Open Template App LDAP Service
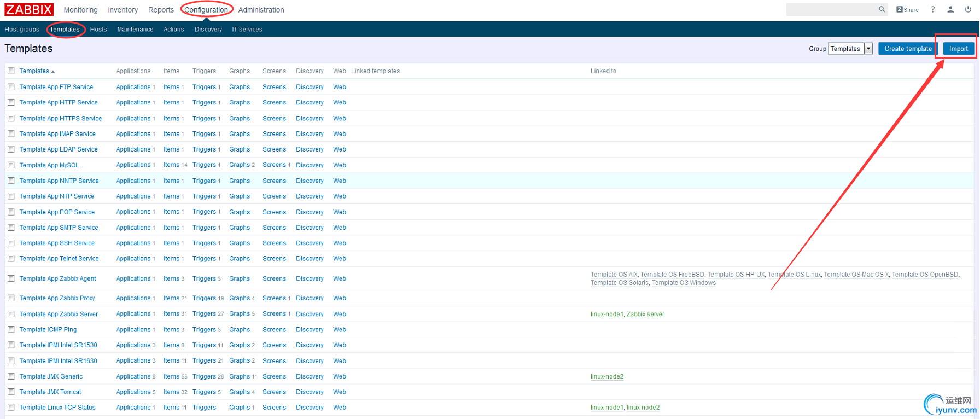Screen dimensions: 980x419 pos(59,149)
